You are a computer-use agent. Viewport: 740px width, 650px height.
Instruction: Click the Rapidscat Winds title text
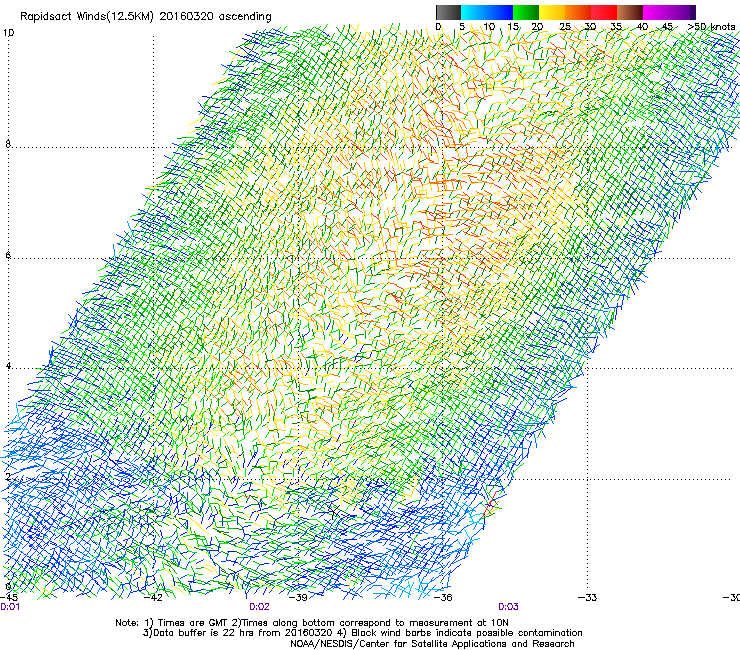tap(145, 16)
